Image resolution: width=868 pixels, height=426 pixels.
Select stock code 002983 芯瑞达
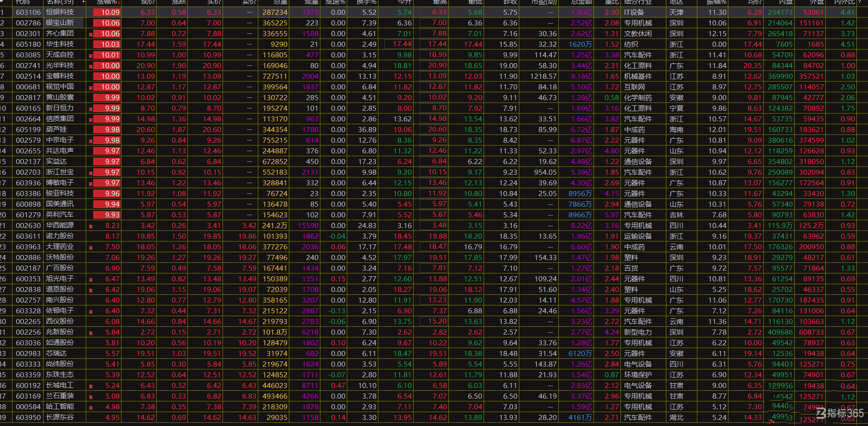[x=28, y=353]
